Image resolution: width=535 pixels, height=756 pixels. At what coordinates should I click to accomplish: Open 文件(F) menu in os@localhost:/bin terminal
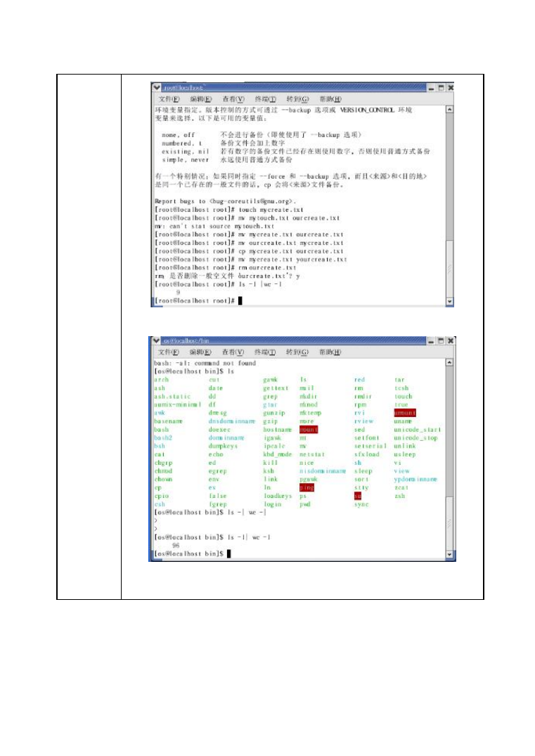tap(168, 352)
